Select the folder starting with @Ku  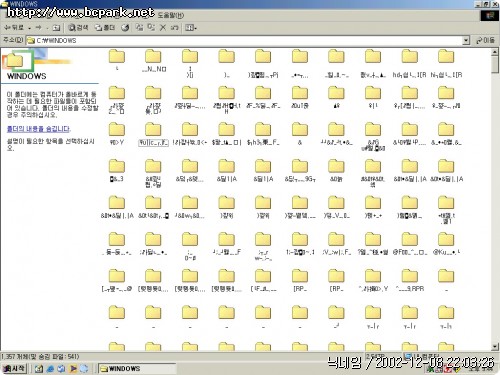(x=446, y=244)
